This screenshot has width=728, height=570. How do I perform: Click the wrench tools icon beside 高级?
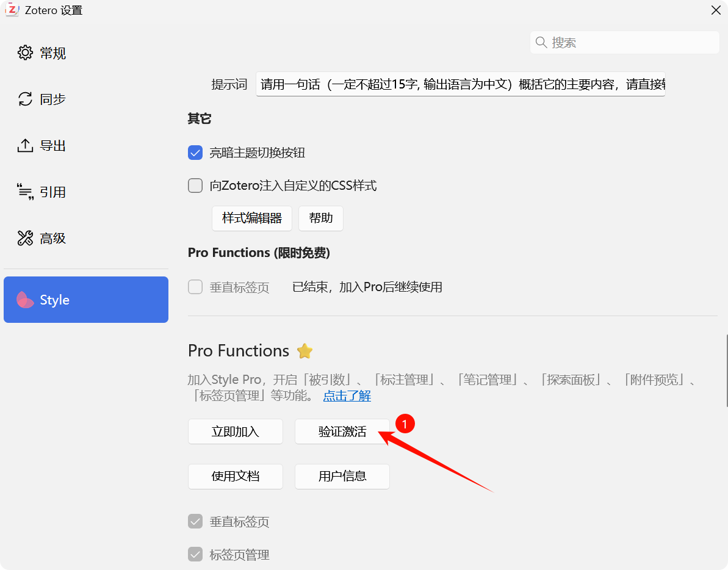25,238
